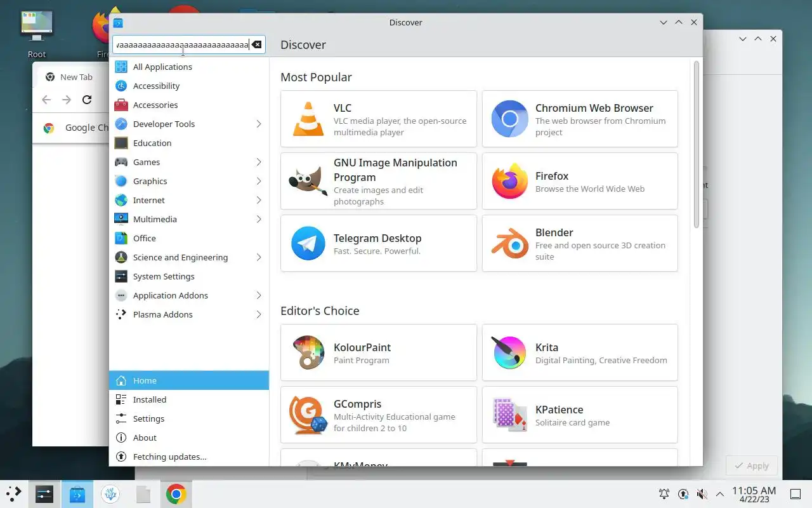Expand the Application Addons submenu arrow
This screenshot has height=508, width=812.
[259, 295]
